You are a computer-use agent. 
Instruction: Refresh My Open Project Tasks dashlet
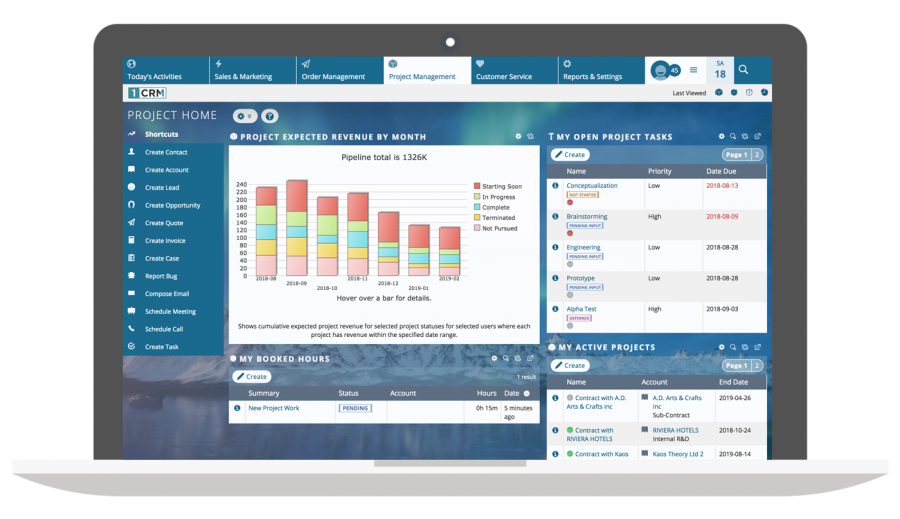745,137
